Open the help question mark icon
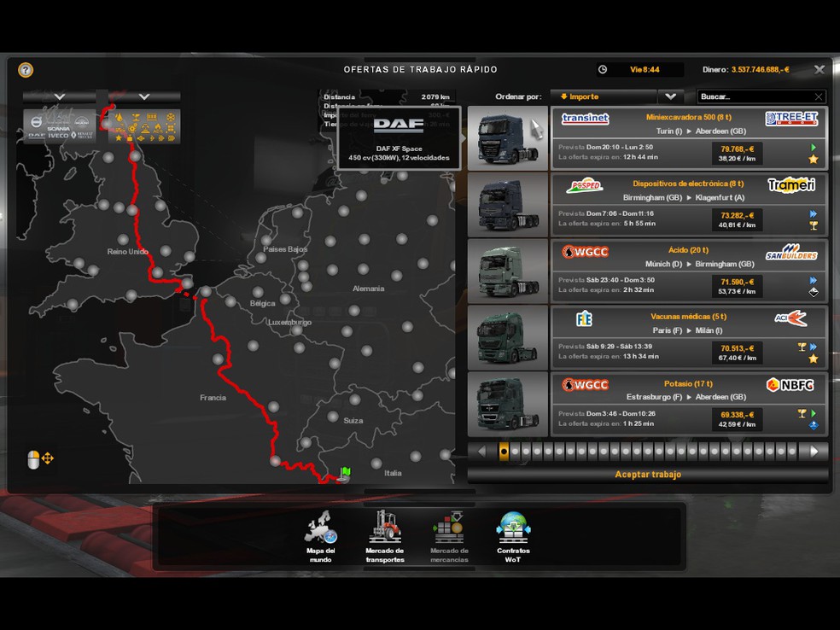The width and height of the screenshot is (840, 630). 25,70
